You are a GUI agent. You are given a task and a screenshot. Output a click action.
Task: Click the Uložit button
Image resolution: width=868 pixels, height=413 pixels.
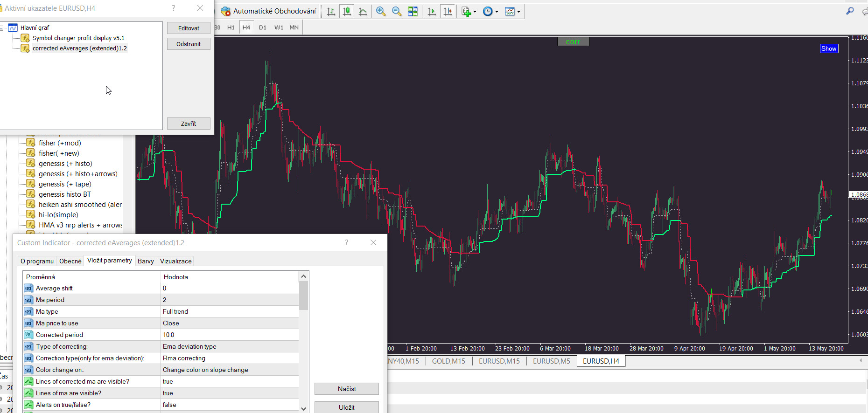pos(347,407)
